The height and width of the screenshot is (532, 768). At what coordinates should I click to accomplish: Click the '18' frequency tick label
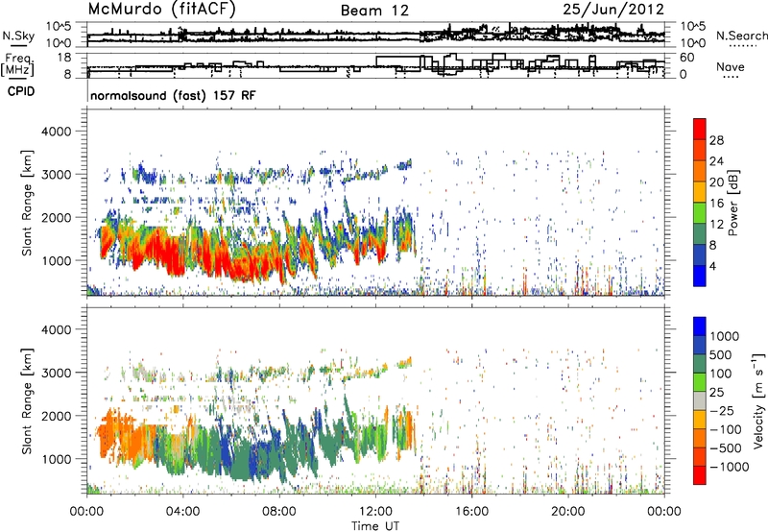click(x=63, y=58)
